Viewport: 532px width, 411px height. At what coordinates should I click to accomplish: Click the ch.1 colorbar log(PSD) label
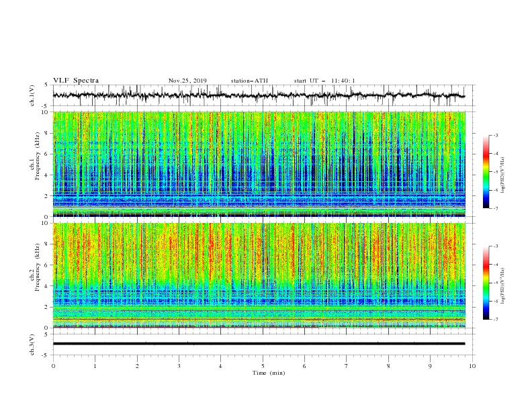[502, 175]
